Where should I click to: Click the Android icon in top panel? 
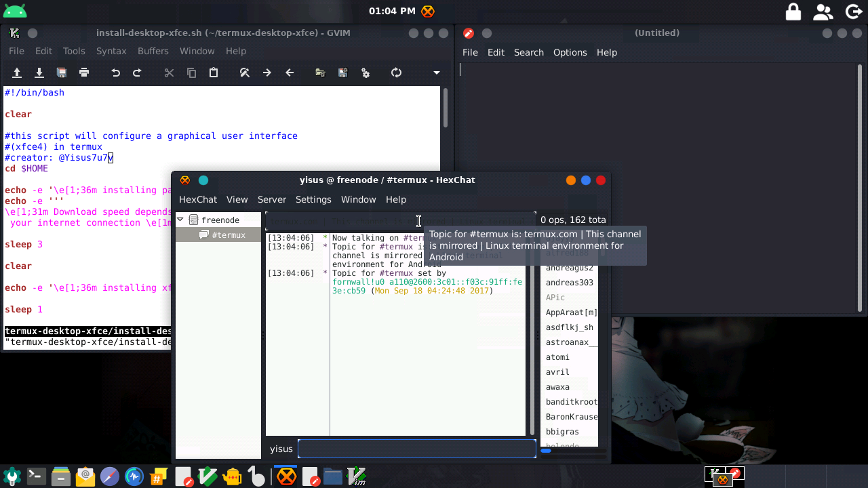point(14,11)
